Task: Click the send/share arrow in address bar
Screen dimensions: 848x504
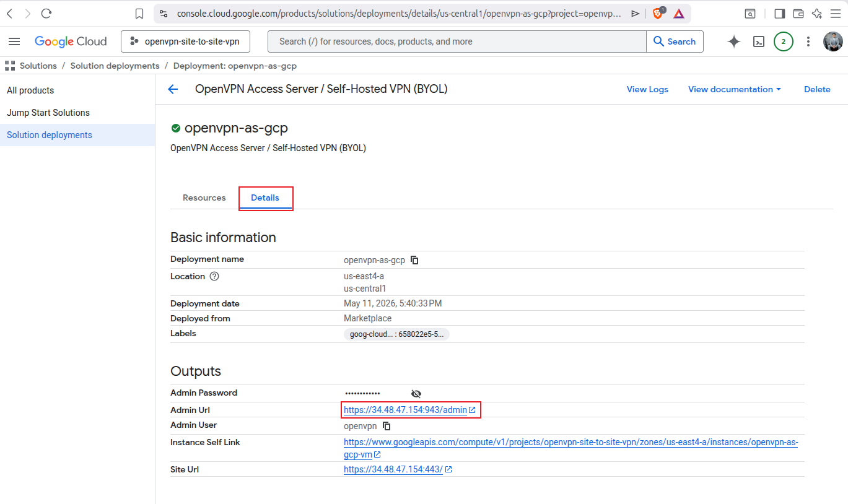Action: (636, 14)
